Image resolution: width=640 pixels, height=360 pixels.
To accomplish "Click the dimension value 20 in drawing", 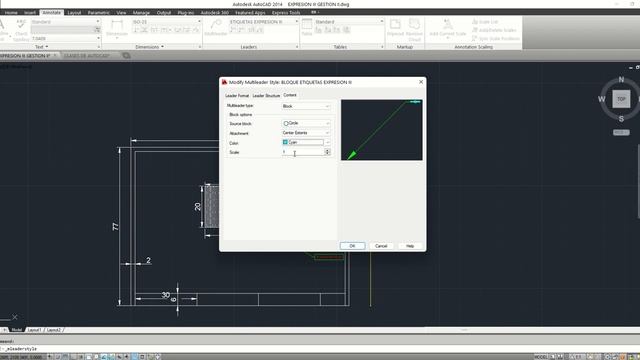I will tap(198, 207).
